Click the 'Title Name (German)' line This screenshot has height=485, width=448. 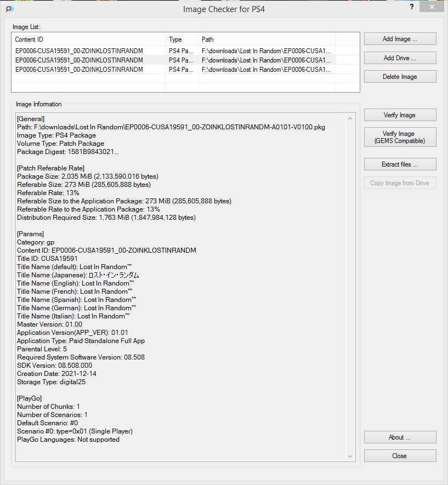(x=76, y=308)
